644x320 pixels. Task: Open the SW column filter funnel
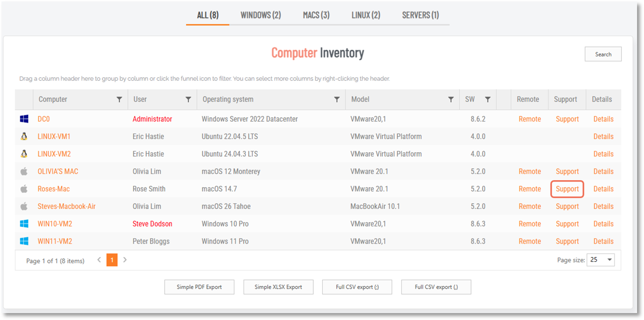(x=488, y=100)
